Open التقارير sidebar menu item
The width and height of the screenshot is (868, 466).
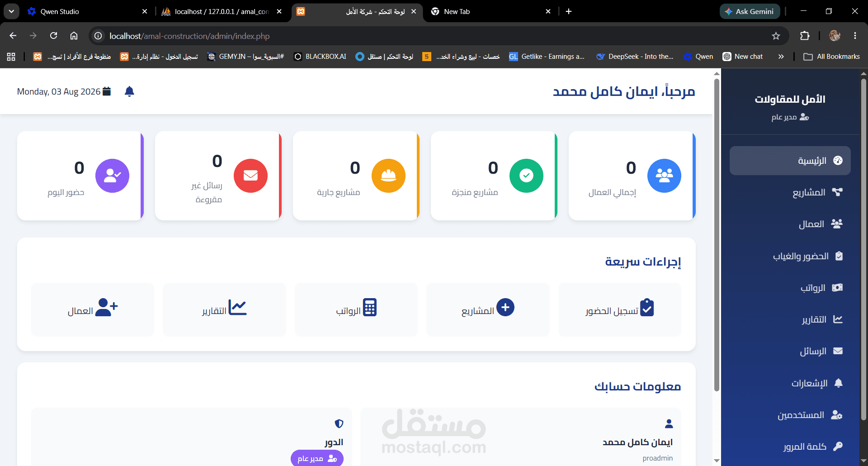[x=790, y=319]
